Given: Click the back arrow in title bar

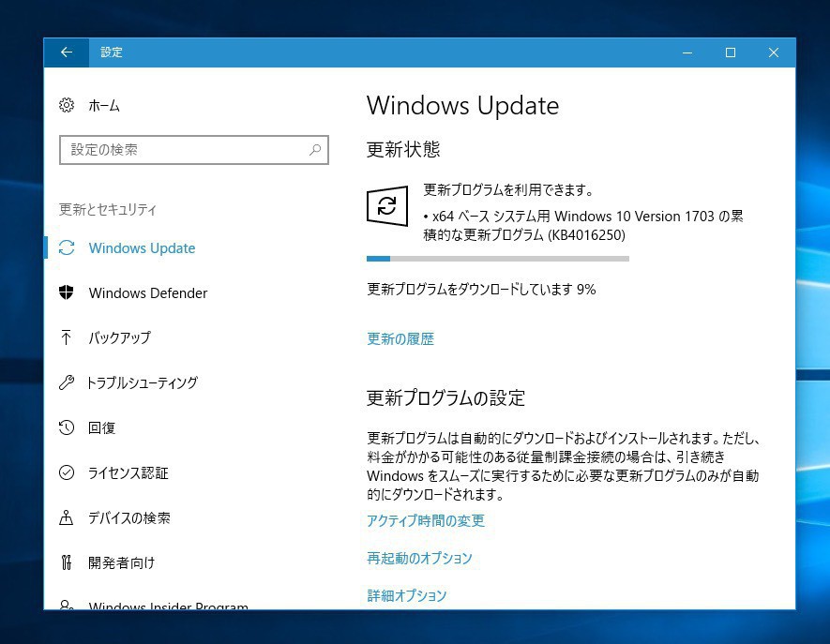Looking at the screenshot, I should (67, 52).
